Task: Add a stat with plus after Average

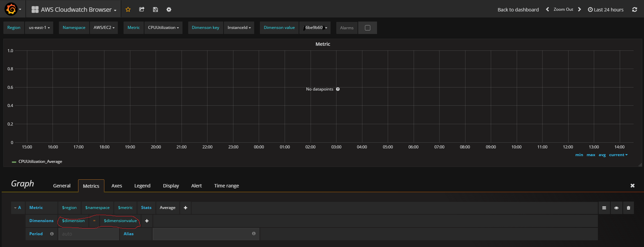Action: click(x=185, y=208)
